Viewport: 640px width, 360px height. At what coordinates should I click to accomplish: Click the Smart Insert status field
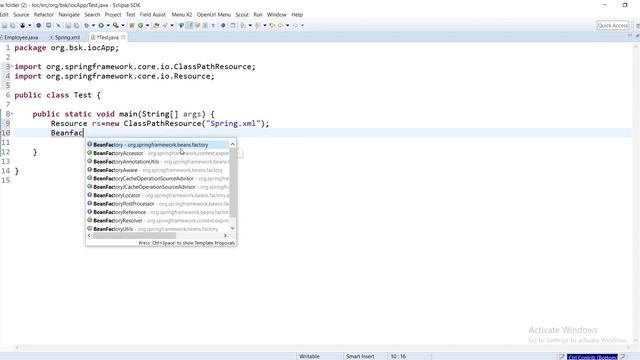360,356
